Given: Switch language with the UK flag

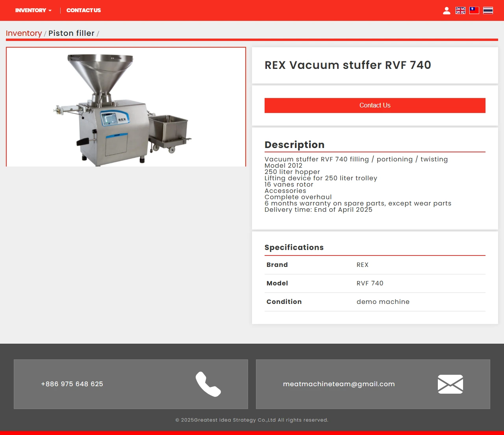Looking at the screenshot, I should coord(460,10).
